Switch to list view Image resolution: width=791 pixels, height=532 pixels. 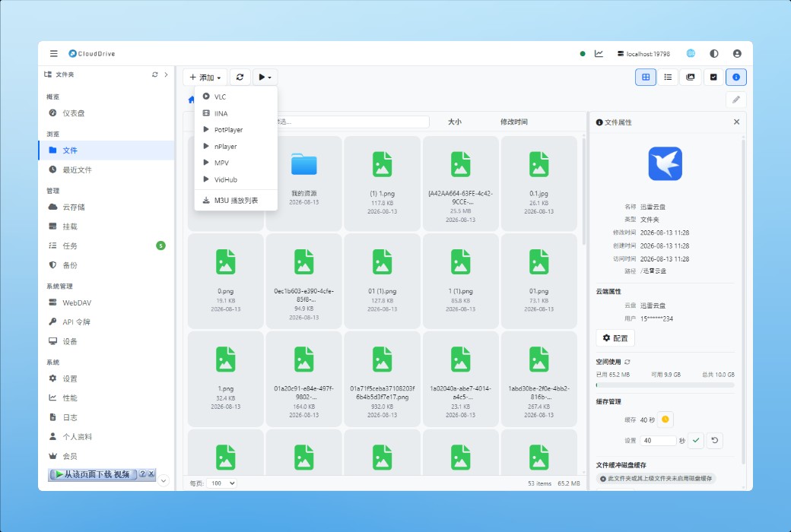[668, 78]
